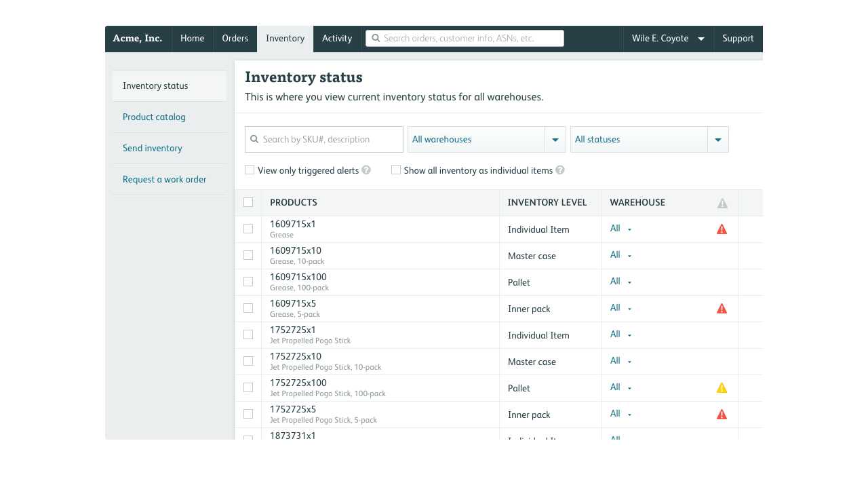Click the red alert icon for 1609715x1 Grease
Screen dimensions: 868x500
722,229
